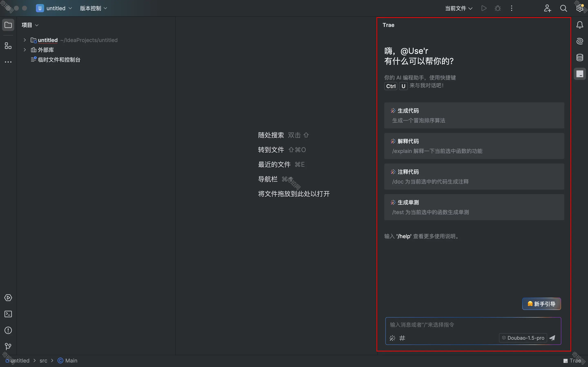
Task: Select the 生成代码 suggestion card
Action: (x=474, y=115)
